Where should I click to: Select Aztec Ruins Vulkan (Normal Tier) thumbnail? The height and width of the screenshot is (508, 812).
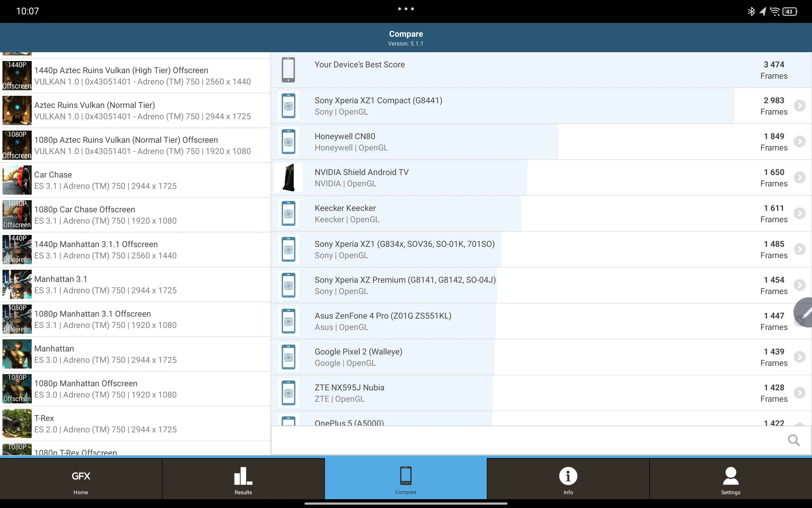click(17, 110)
